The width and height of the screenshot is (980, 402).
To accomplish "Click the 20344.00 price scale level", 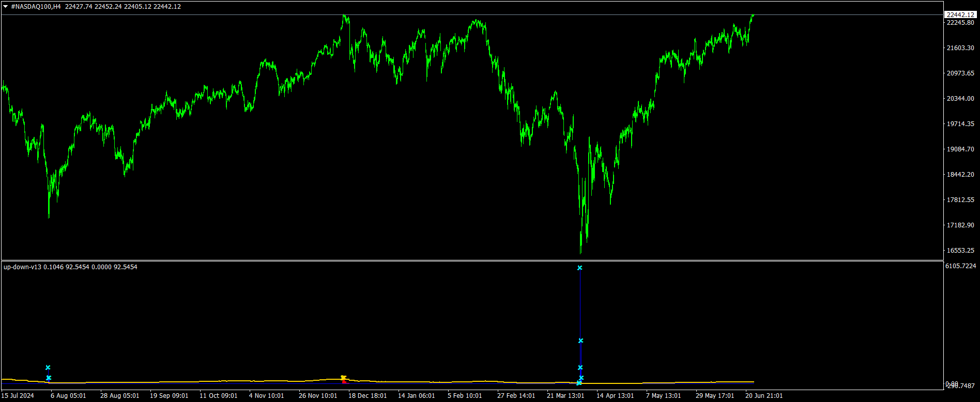I will (x=960, y=99).
